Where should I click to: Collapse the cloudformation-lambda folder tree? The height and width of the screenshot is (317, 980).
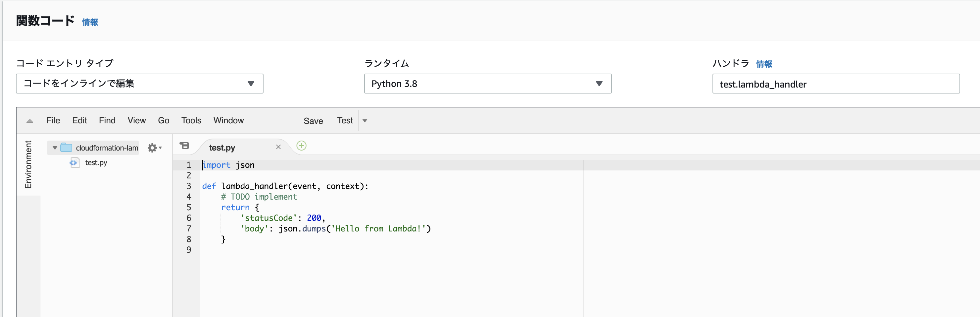point(55,148)
